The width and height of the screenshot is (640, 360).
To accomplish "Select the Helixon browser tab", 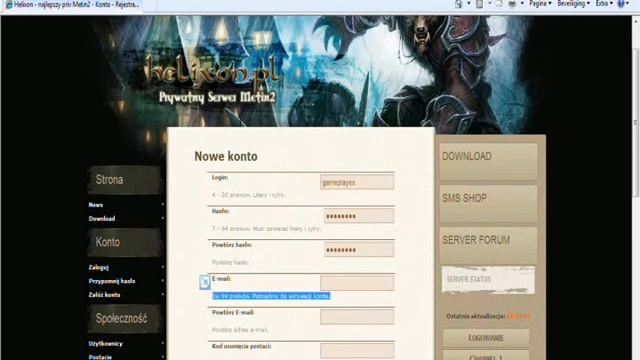I will (x=73, y=5).
